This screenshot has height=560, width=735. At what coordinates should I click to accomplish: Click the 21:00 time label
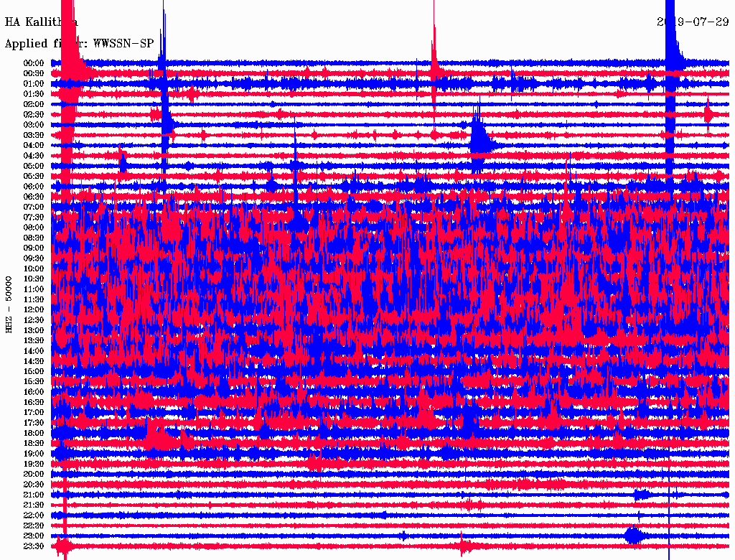tap(34, 495)
